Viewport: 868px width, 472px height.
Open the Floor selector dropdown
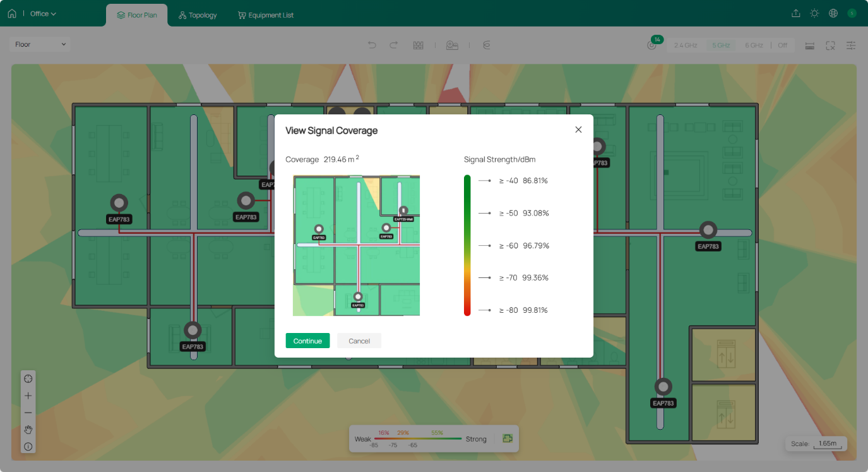point(40,44)
